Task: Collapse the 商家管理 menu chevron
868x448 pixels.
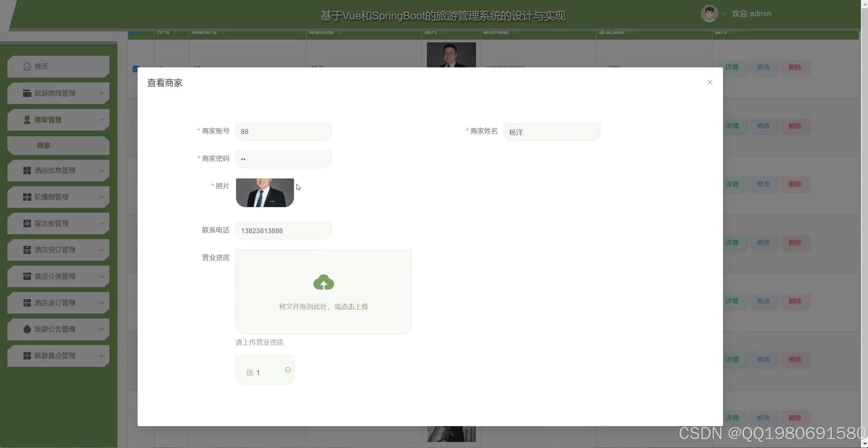Action: coord(102,120)
